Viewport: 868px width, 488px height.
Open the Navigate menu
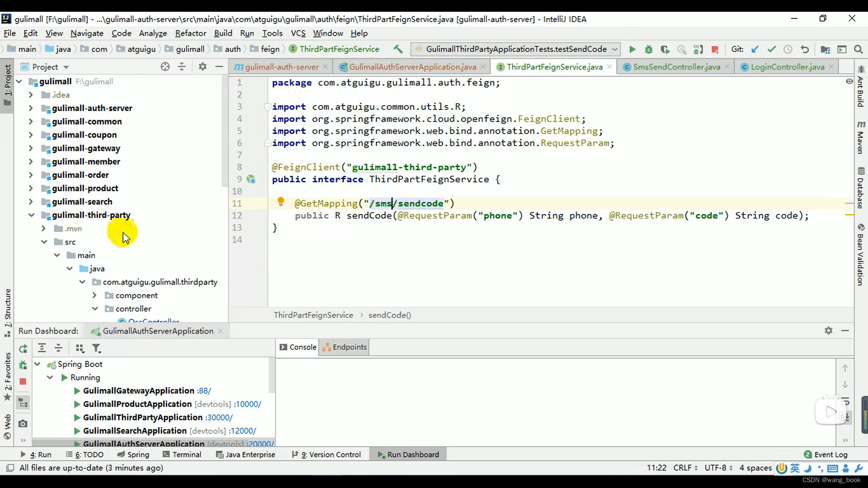tap(87, 33)
